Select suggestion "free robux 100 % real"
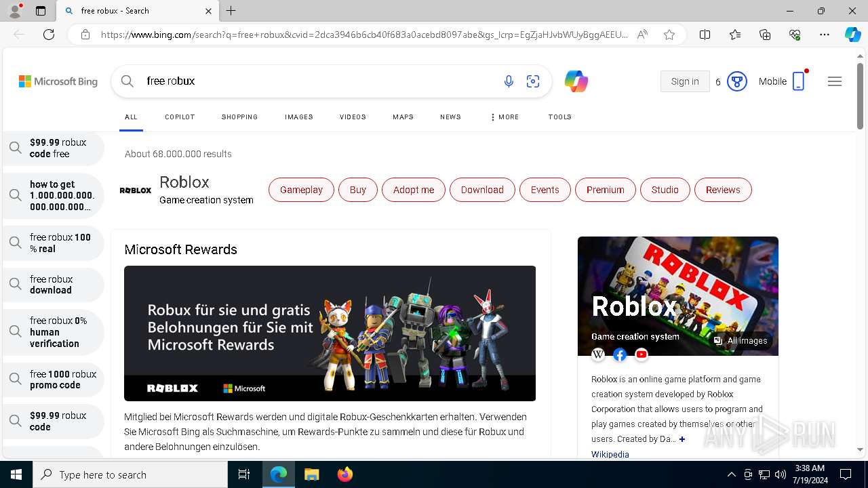Image resolution: width=868 pixels, height=488 pixels. coord(54,243)
